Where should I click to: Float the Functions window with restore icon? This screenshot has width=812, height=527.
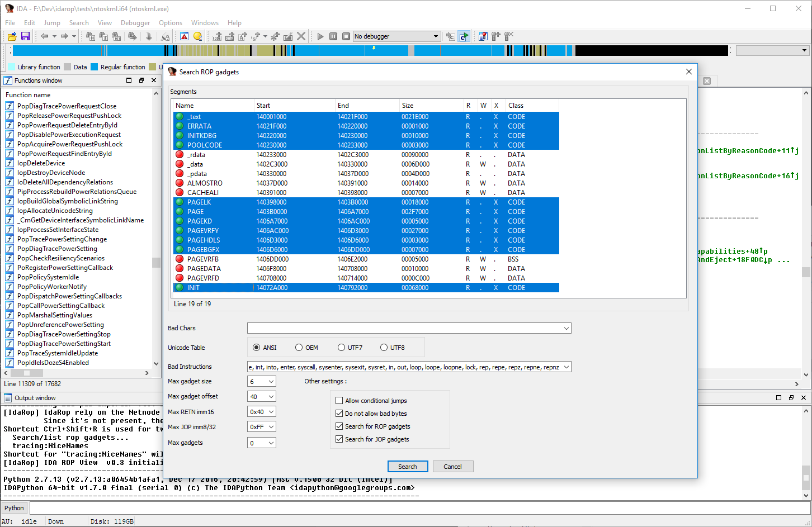(x=141, y=80)
